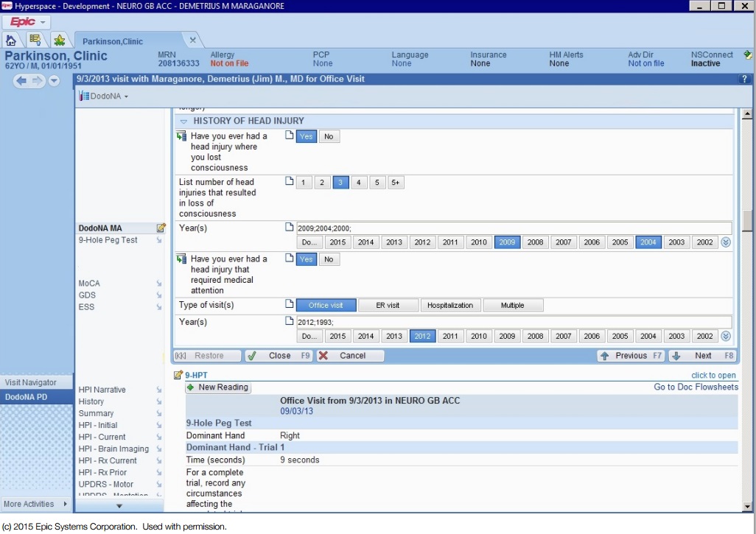Open the Home workspace icon
This screenshot has height=534, width=756.
tap(11, 40)
